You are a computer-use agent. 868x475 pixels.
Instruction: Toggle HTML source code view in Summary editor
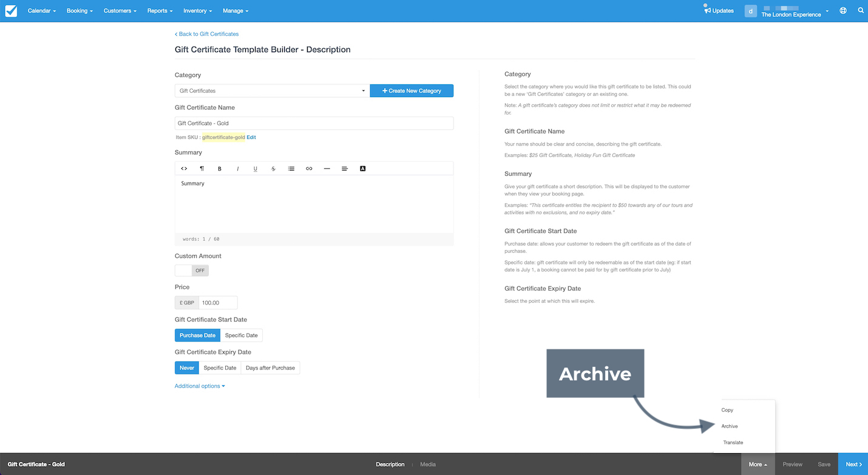click(x=184, y=169)
